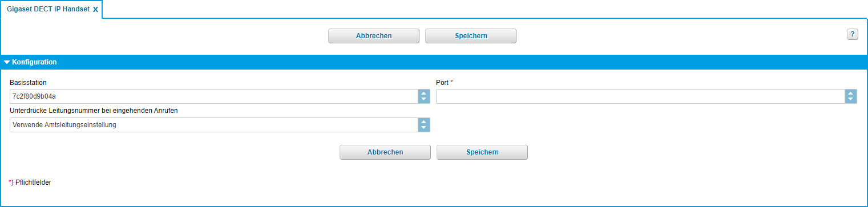Click the Konfiguration header title
The width and height of the screenshot is (868, 207).
coord(34,62)
